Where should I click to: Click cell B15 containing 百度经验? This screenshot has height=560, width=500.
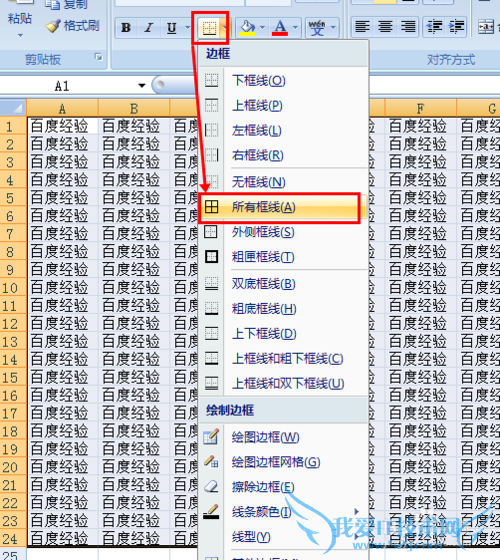click(x=134, y=377)
